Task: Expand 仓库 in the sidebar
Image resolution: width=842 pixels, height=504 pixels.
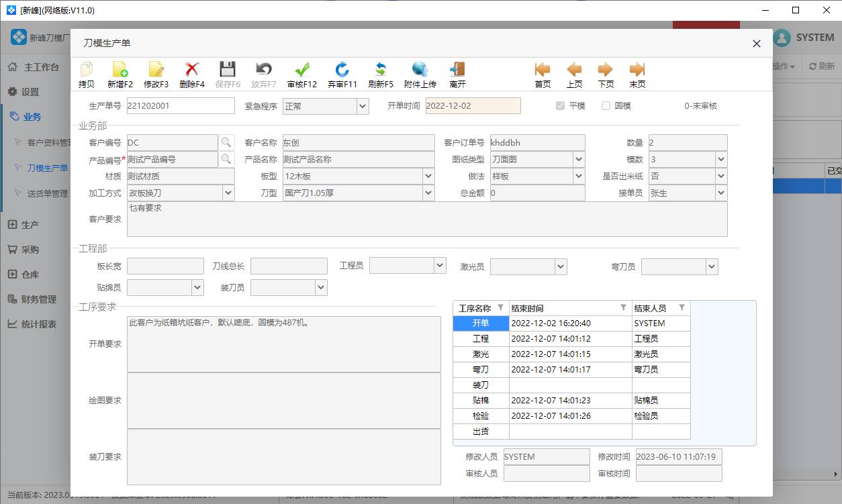Action: (x=24, y=274)
